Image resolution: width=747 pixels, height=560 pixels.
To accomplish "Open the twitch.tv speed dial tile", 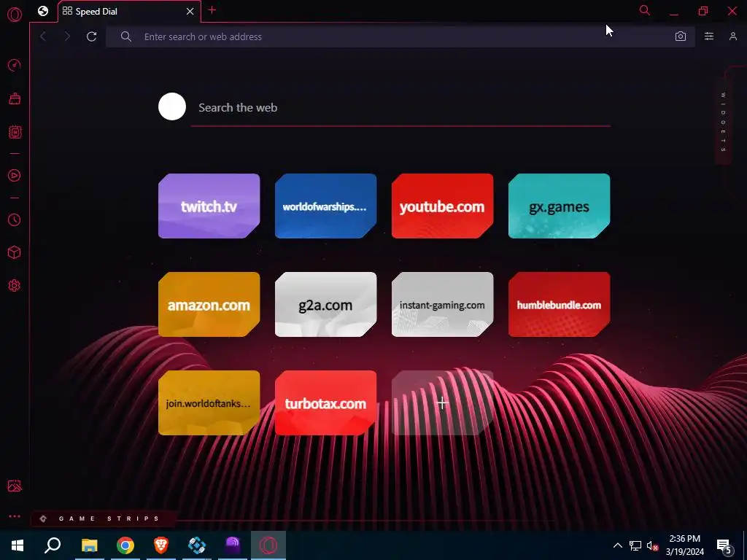I will (209, 206).
